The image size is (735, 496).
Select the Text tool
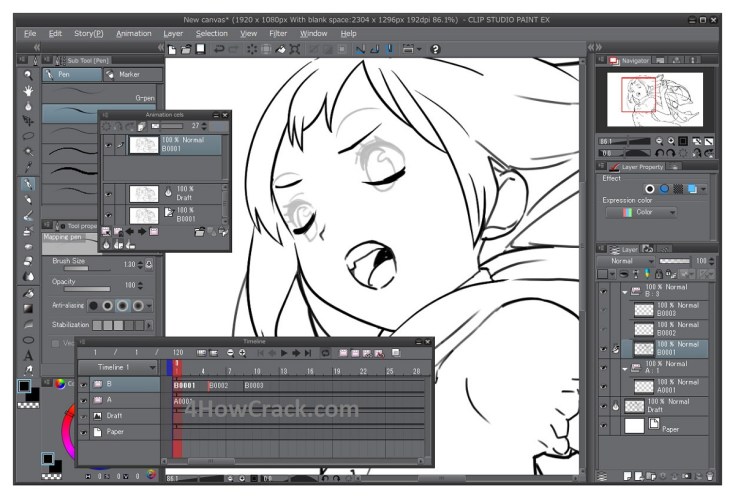tap(29, 355)
